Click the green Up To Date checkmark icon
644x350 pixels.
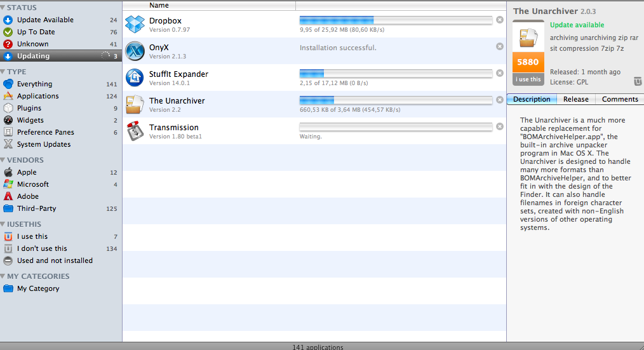coord(8,32)
